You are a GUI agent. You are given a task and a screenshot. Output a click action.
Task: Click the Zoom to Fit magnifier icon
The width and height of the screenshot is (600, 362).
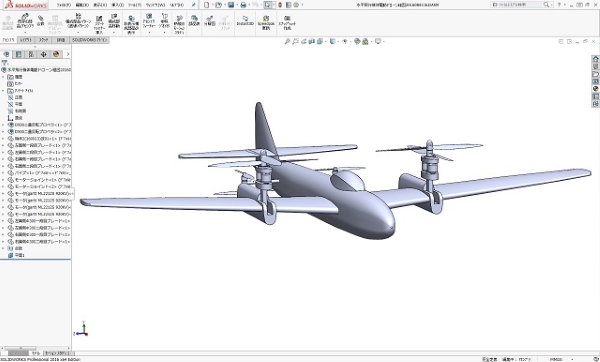287,41
